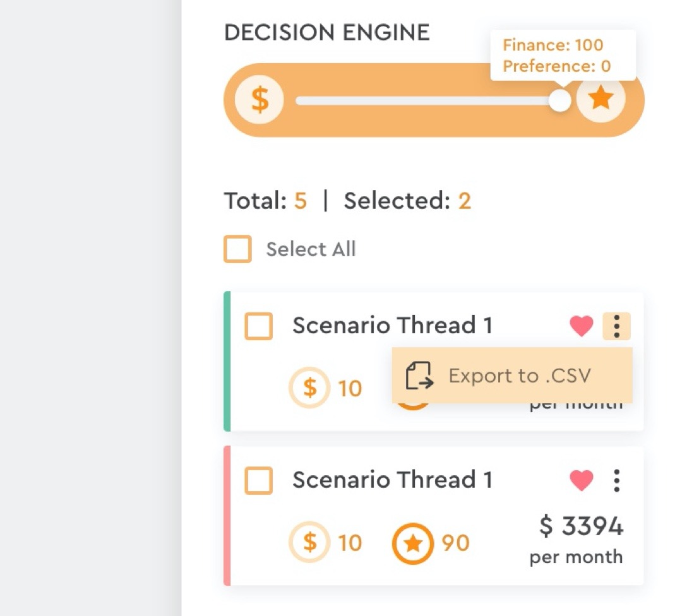Enable the Select All checkbox

click(x=237, y=249)
